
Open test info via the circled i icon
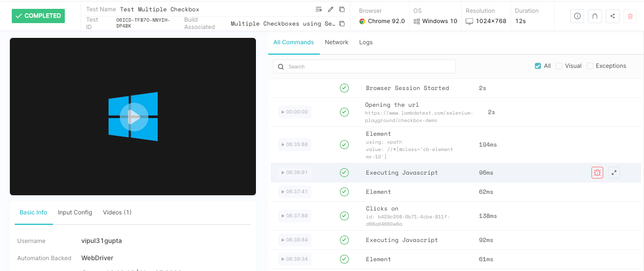coord(577,16)
